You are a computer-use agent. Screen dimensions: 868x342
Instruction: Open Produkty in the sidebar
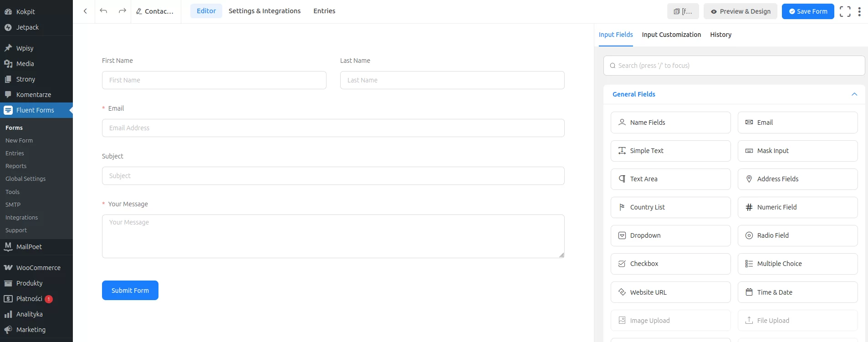36,283
